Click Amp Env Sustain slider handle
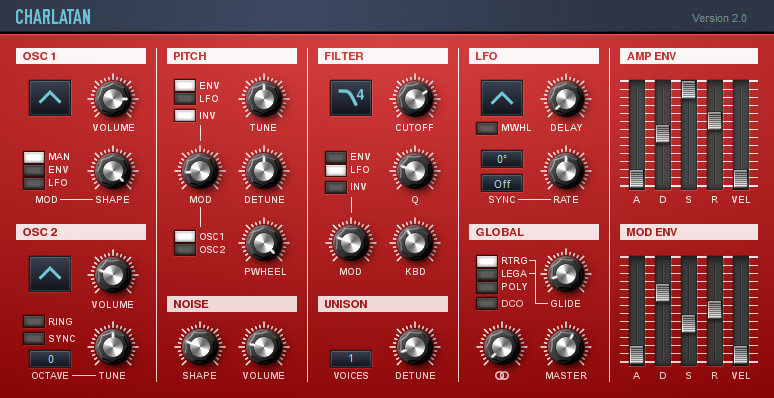774x398 pixels. (x=689, y=89)
